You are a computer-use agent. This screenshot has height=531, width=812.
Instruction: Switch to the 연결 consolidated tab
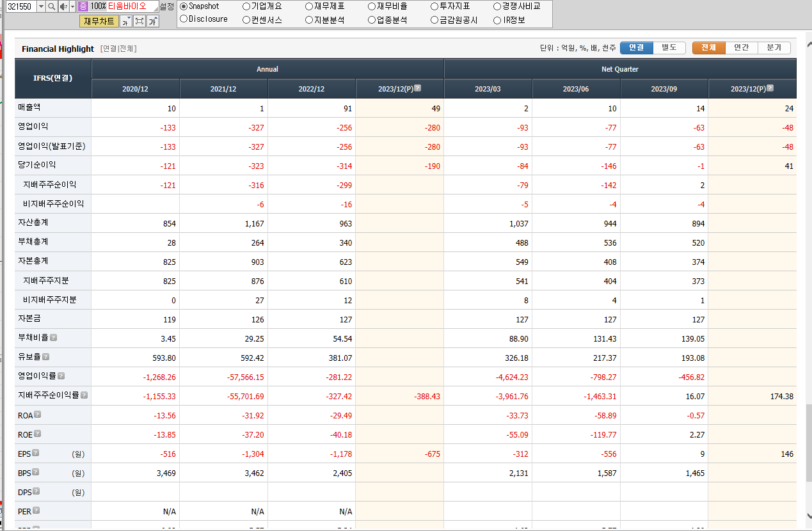click(637, 48)
